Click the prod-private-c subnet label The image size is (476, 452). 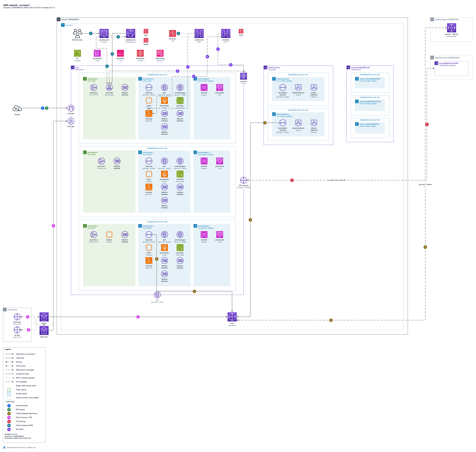[x=148, y=152]
